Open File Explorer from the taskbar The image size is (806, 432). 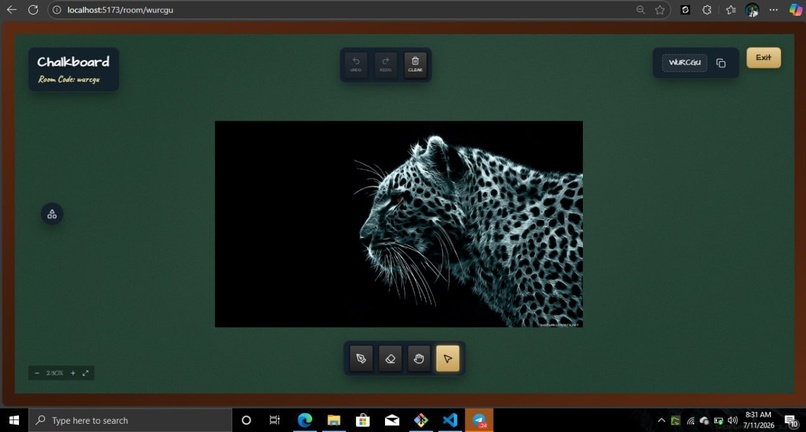click(x=334, y=420)
